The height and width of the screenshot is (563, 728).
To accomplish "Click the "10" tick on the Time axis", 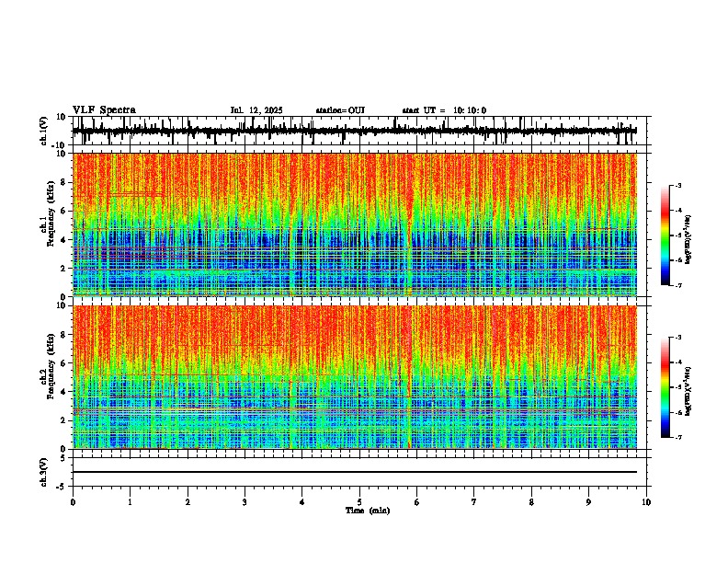I will (646, 502).
